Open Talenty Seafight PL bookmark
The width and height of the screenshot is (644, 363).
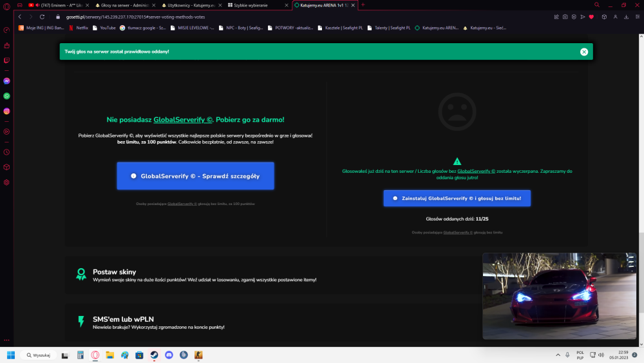click(x=388, y=28)
